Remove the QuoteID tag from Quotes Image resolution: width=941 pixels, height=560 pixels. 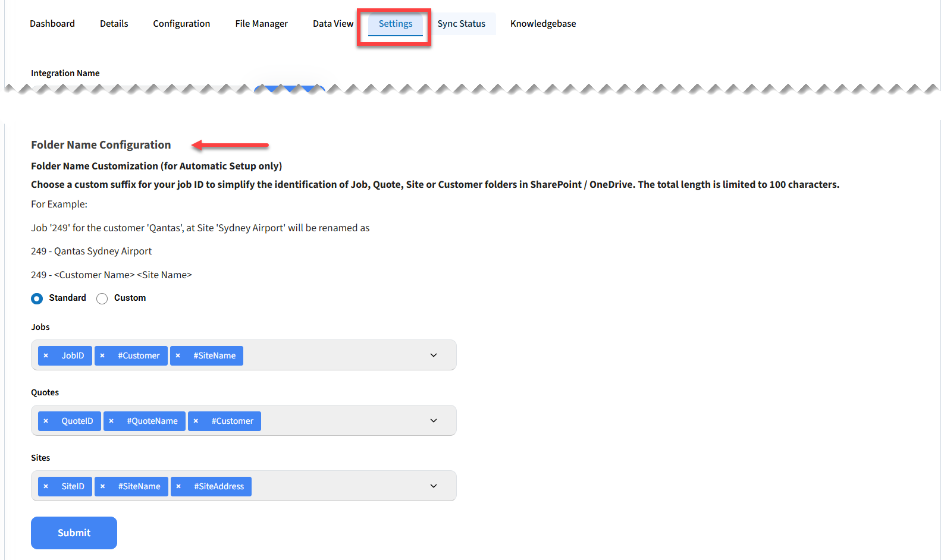(x=46, y=421)
